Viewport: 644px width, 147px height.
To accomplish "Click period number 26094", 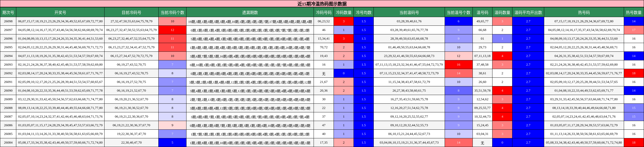I will click(8, 56).
